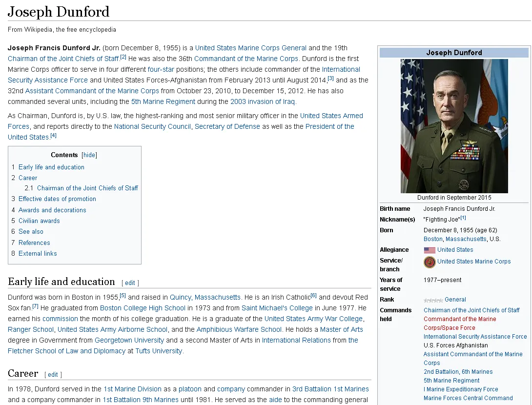Open 2nd Battalion, 6th Marines link

click(x=458, y=372)
